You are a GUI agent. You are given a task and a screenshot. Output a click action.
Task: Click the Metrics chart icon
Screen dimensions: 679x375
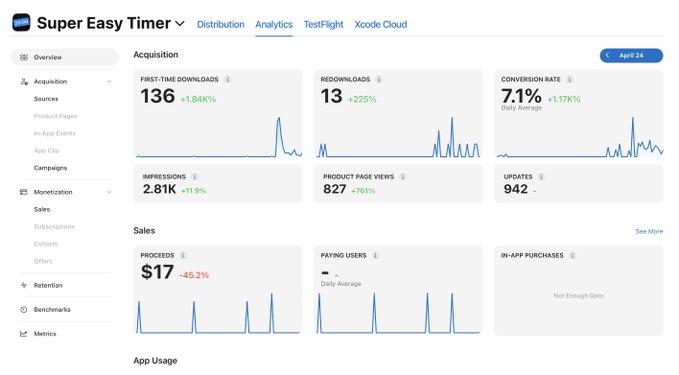(23, 333)
